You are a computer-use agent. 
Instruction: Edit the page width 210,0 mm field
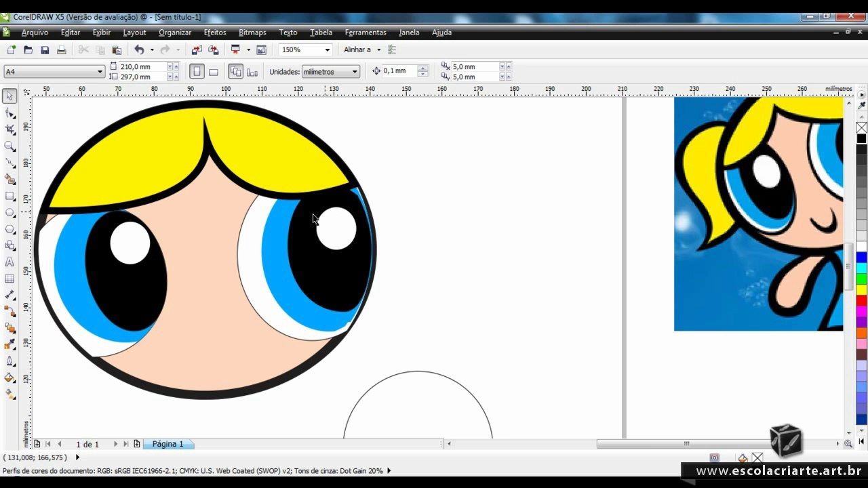coord(143,66)
